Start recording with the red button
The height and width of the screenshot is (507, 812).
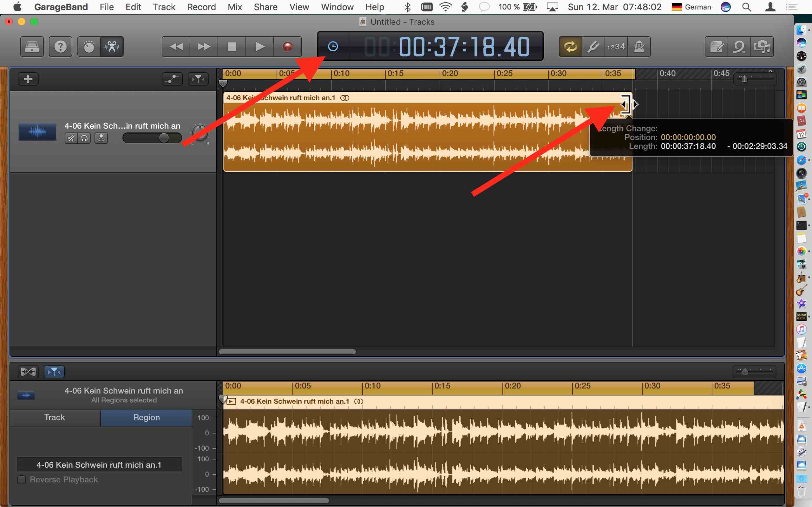pos(287,46)
